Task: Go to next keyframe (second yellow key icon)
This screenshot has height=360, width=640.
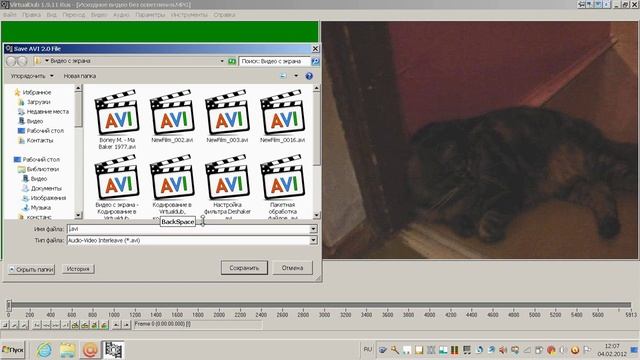Action: click(x=85, y=325)
